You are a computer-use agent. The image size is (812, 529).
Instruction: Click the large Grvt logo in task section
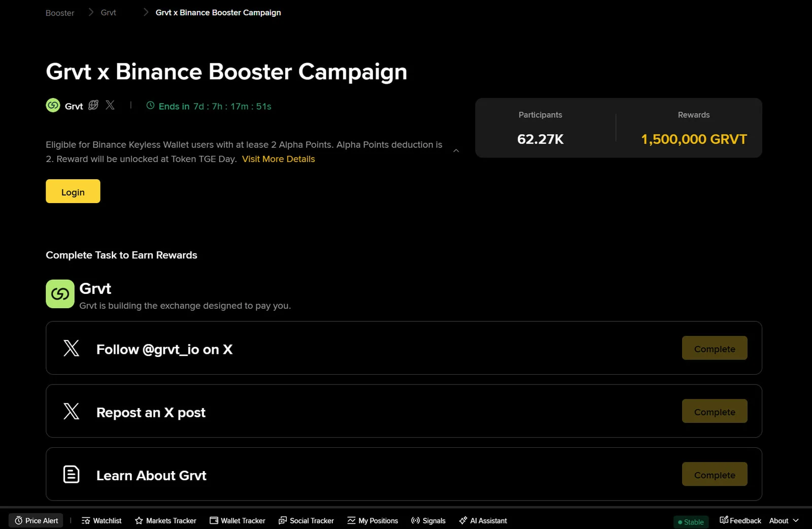tap(60, 294)
